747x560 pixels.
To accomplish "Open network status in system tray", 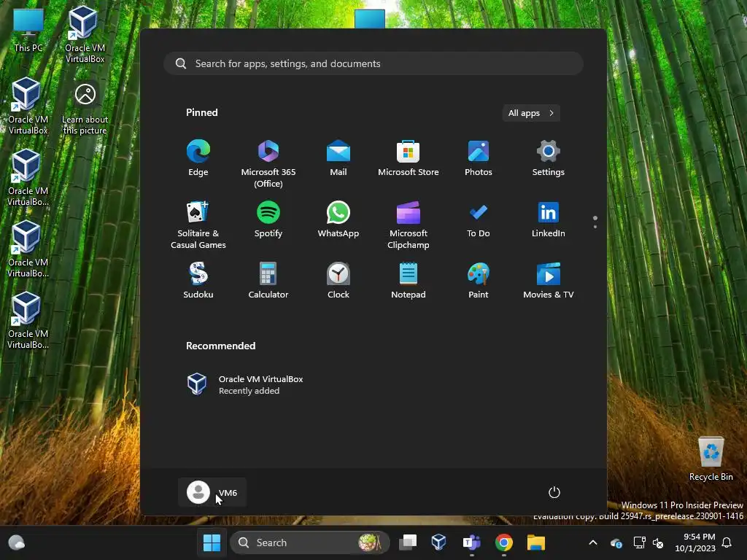I will point(639,542).
